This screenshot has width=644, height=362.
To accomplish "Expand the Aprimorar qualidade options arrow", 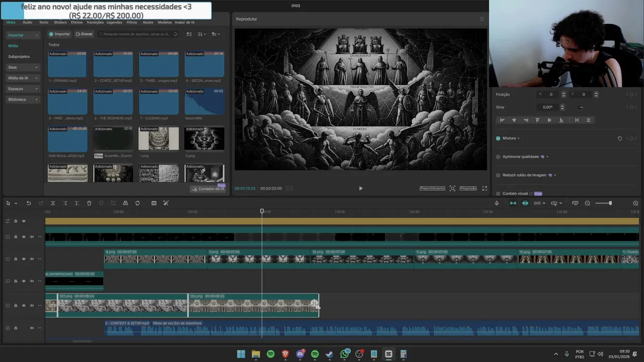I will [547, 157].
